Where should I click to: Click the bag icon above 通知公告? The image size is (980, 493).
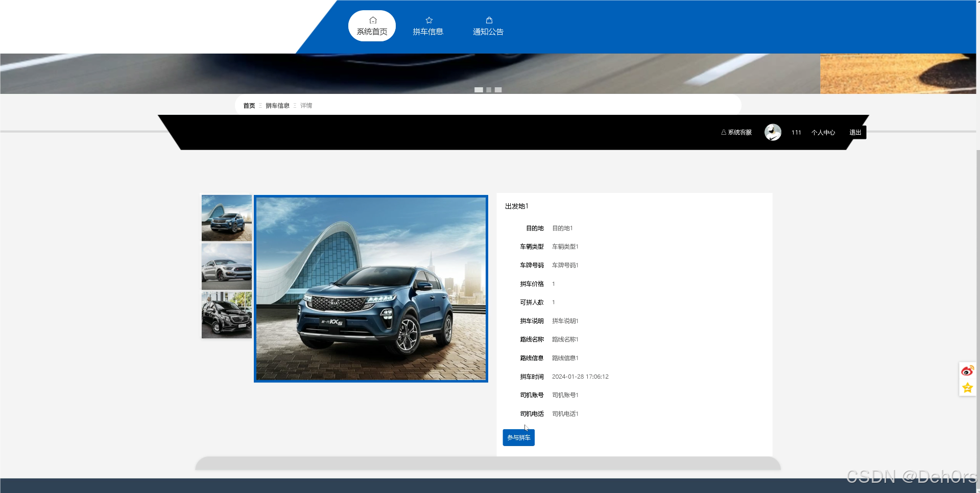tap(489, 20)
